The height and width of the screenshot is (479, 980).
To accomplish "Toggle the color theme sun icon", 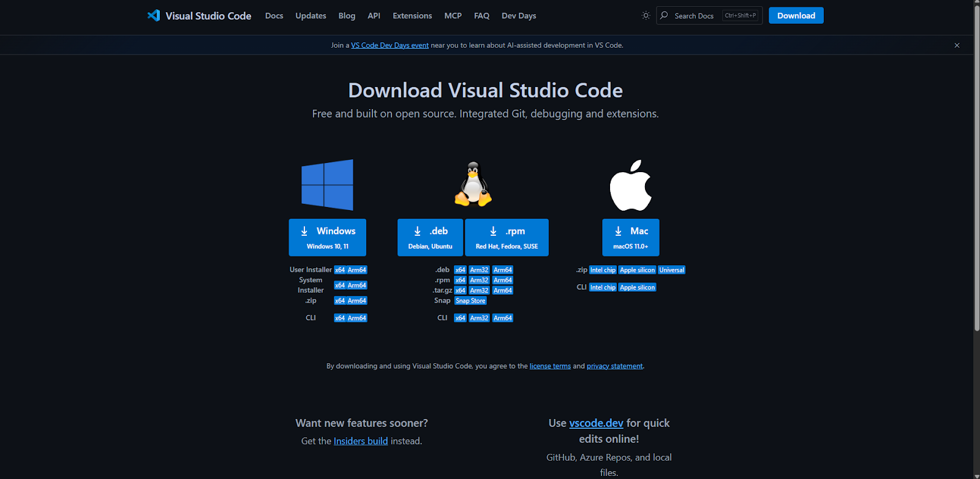I will tap(646, 15).
